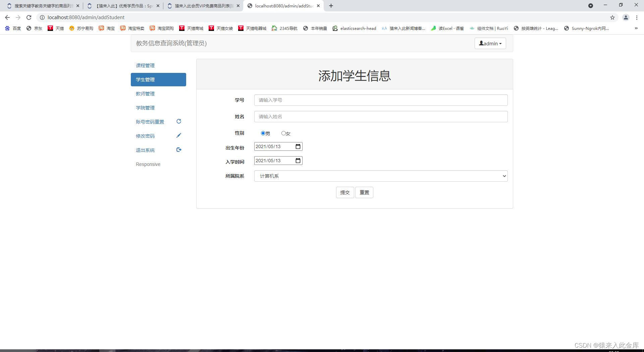Open the 百度 bookmark

click(13, 28)
